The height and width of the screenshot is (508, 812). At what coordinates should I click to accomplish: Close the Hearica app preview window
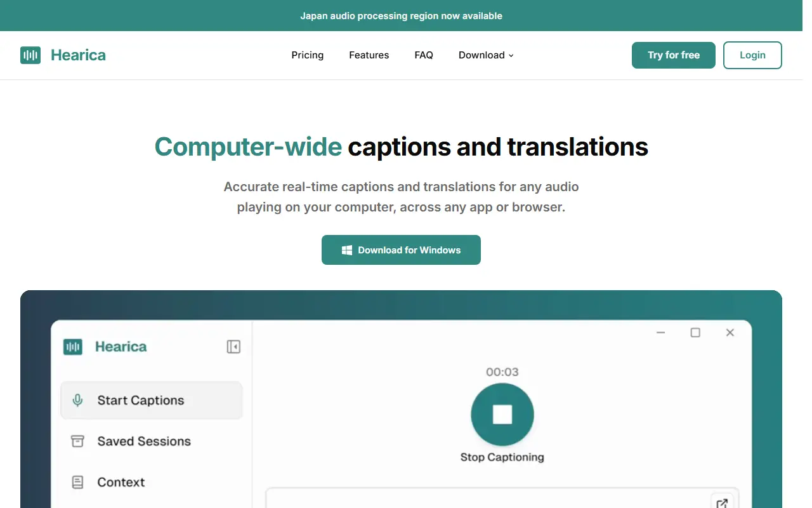pos(730,333)
